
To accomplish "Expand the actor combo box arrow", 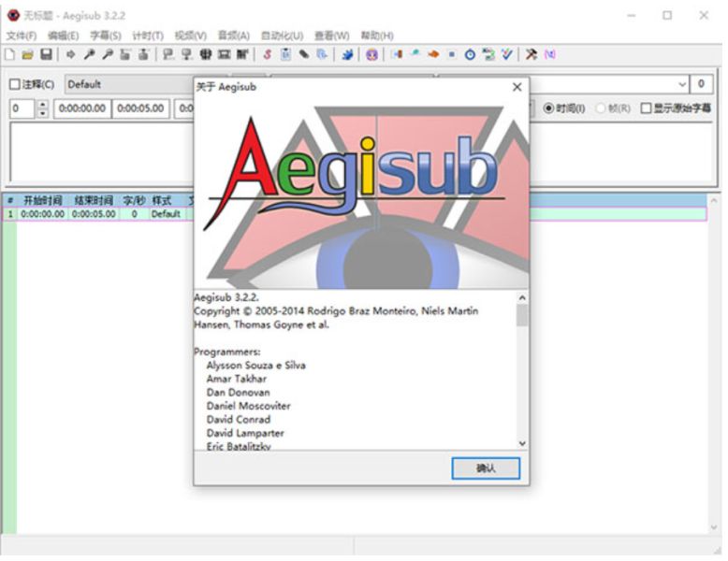I will (681, 84).
